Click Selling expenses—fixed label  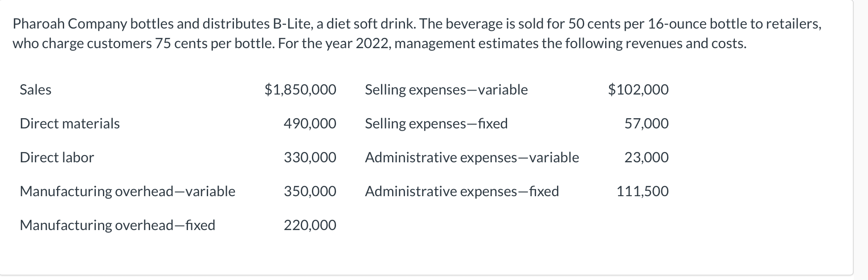point(436,124)
